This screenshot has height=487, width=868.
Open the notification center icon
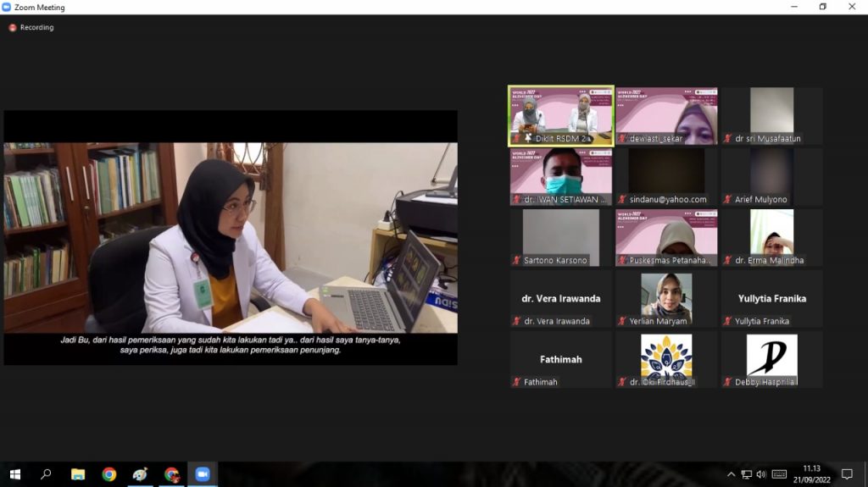846,474
